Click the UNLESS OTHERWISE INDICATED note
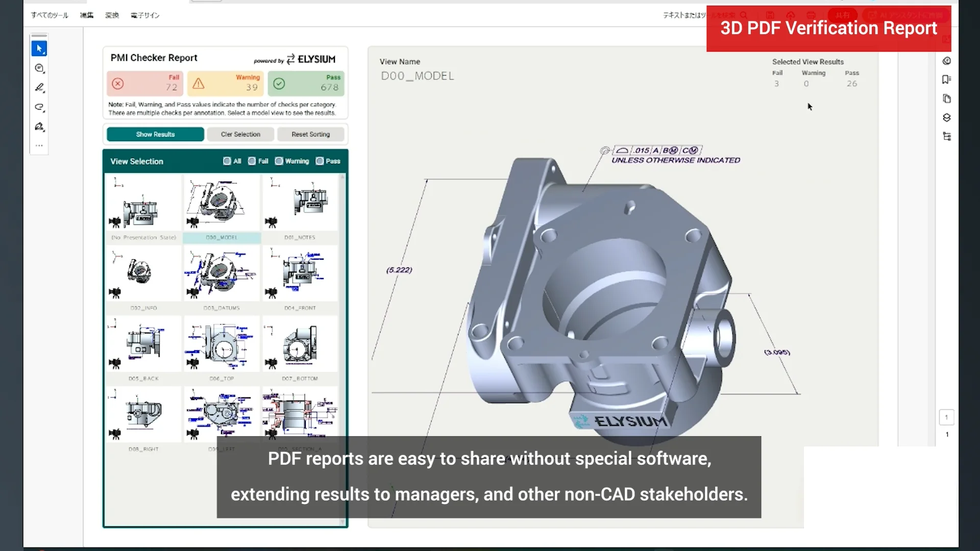The height and width of the screenshot is (551, 980). [676, 160]
